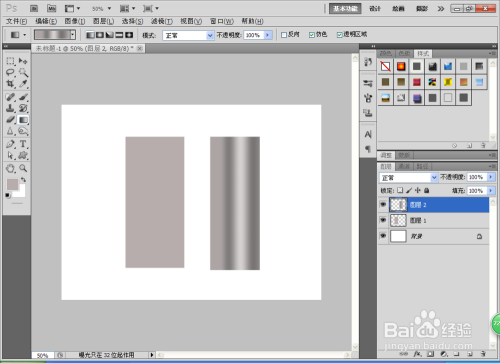500x363 pixels.
Task: Select the Crop tool
Action: pos(10,84)
